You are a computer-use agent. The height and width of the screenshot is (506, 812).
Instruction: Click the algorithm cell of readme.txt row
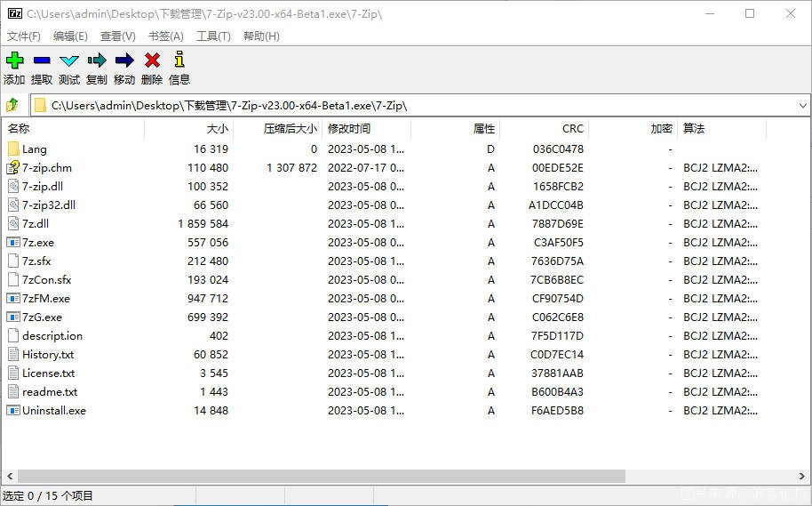(720, 391)
